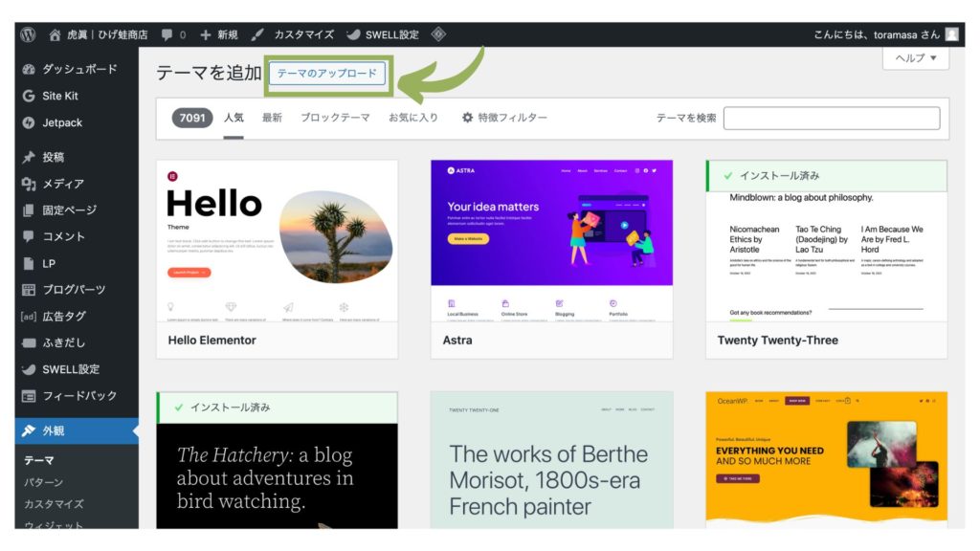Expand the ヘルプ dropdown
Screen dimensions: 980x551
point(915,58)
